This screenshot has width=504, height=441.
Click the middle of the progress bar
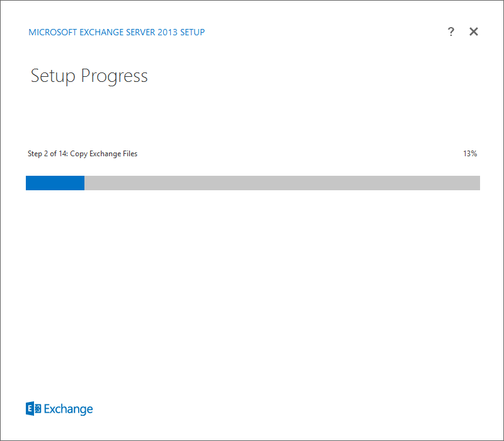[253, 183]
